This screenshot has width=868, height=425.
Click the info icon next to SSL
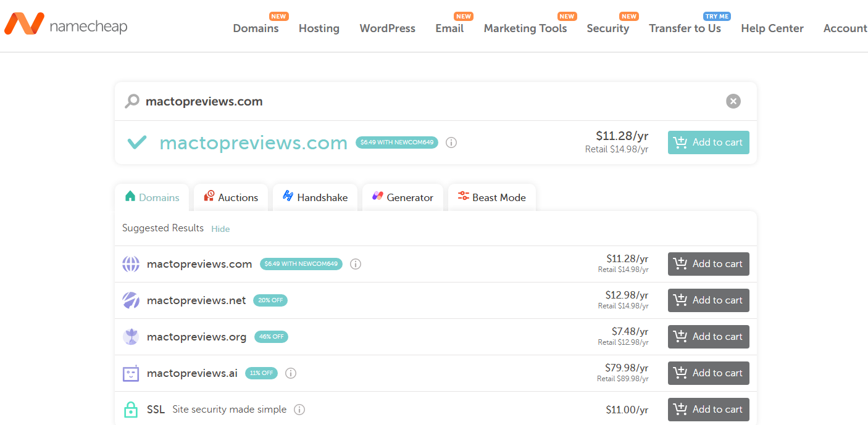pos(299,410)
